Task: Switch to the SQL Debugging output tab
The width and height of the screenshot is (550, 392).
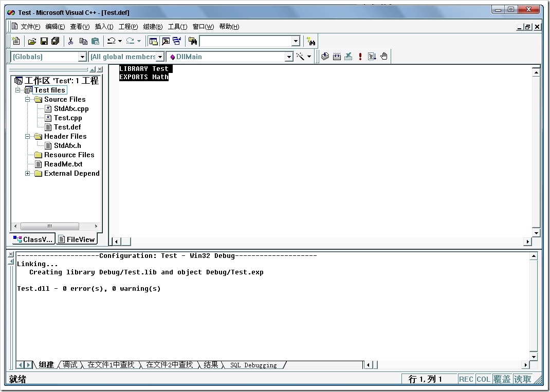Action: coord(253,365)
